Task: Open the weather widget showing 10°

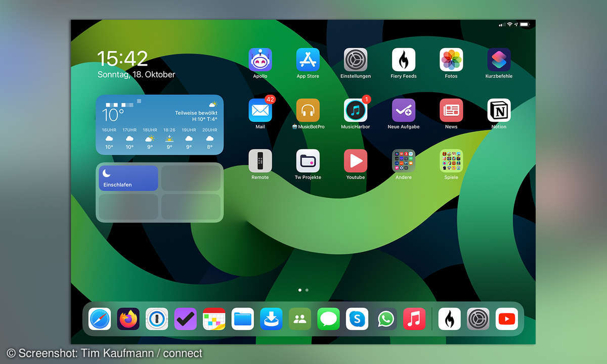Action: 159,124
